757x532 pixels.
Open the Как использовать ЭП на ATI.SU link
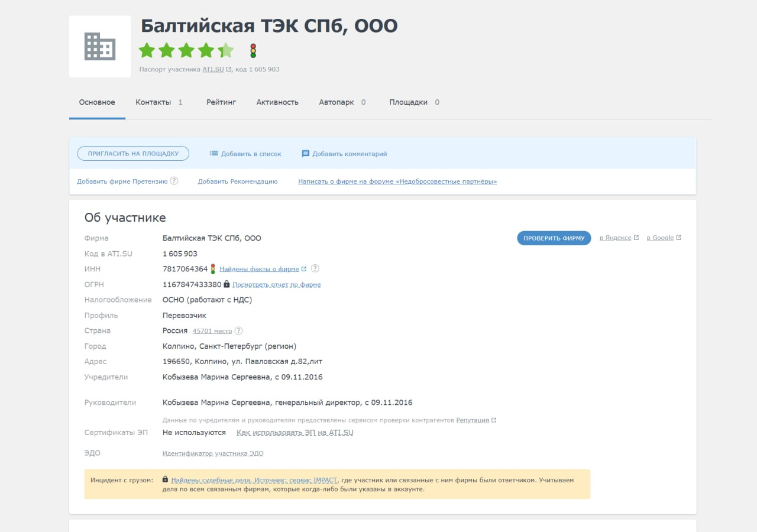point(295,433)
